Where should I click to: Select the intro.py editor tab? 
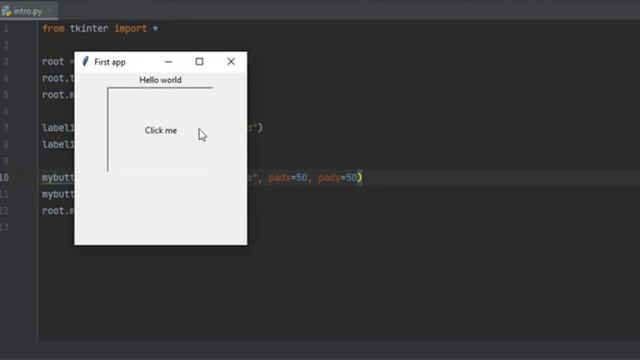(28, 11)
